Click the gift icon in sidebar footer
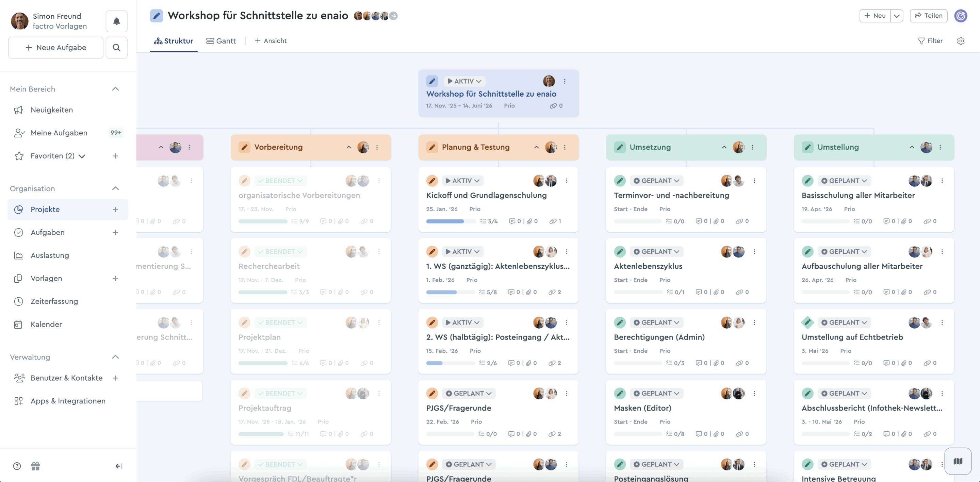Viewport: 980px width, 482px height. pos(35,466)
